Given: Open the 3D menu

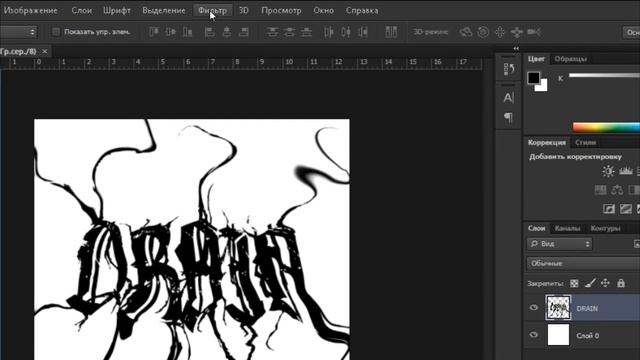Looking at the screenshot, I should 244,11.
